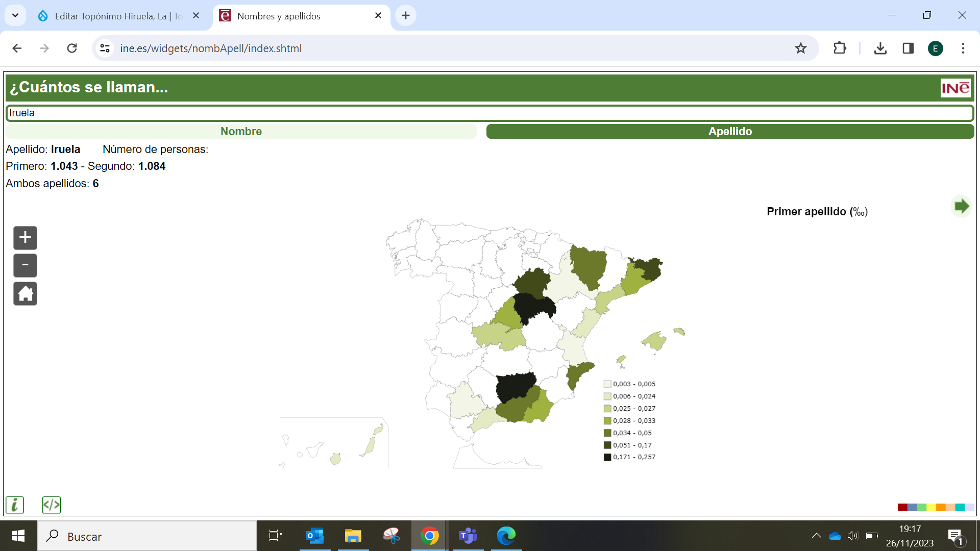Viewport: 980px width, 551px height.
Task: Pick the turquoise color swatch
Action: tap(960, 507)
